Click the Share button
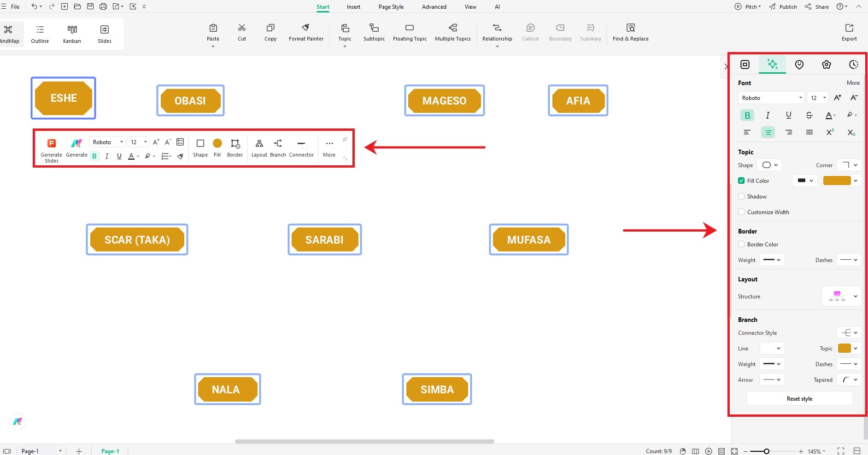 tap(816, 6)
